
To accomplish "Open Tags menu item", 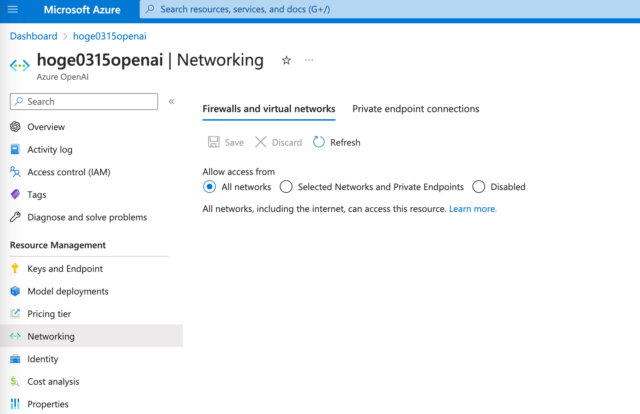I will coord(37,195).
